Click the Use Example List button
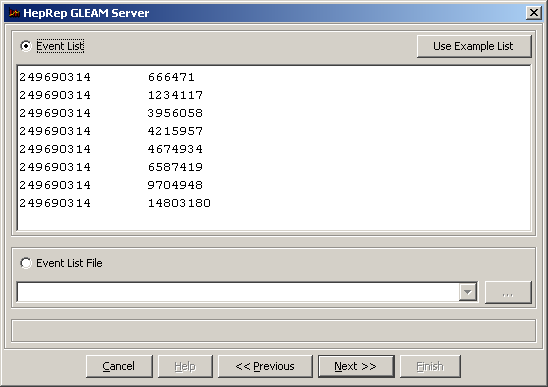Screen dimensions: 548x387 (474, 46)
